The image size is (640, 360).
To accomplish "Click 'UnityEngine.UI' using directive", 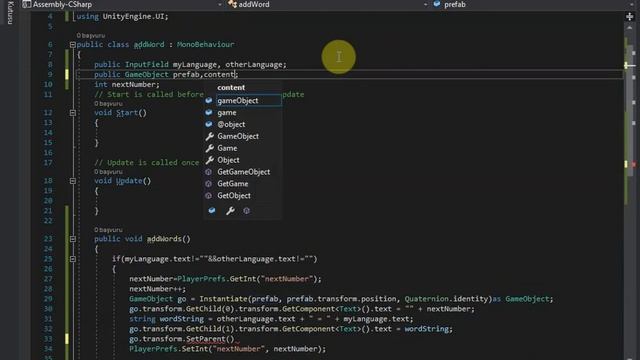I will point(133,16).
